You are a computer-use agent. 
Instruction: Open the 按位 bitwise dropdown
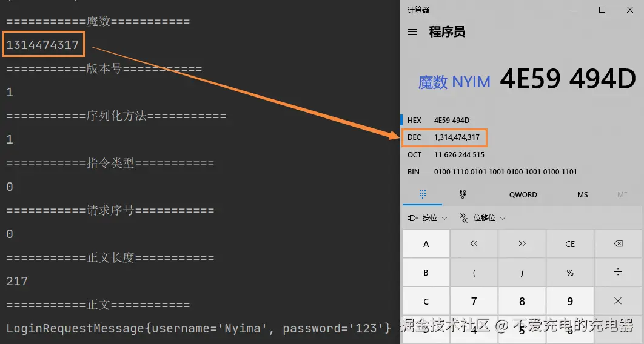pyautogui.click(x=427, y=218)
